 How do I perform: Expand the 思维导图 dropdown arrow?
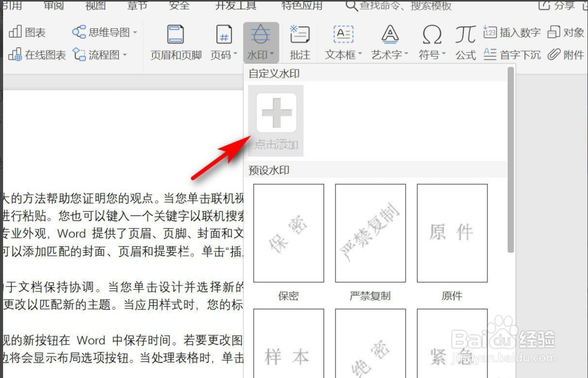coord(135,32)
